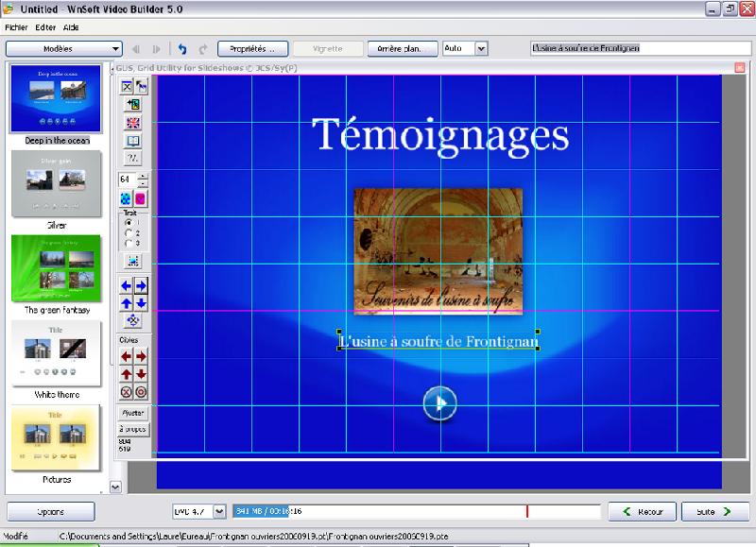Open the Fichier menu

[16, 27]
